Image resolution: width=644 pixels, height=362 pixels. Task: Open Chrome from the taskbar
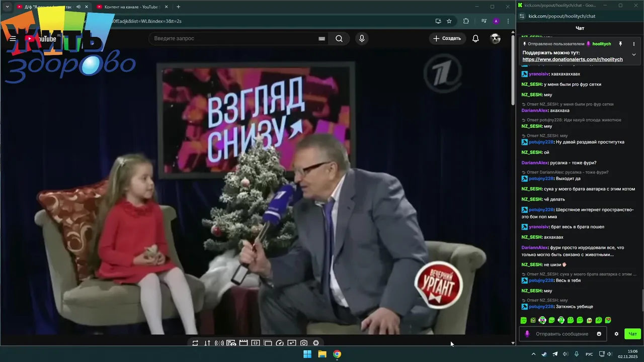pyautogui.click(x=337, y=354)
